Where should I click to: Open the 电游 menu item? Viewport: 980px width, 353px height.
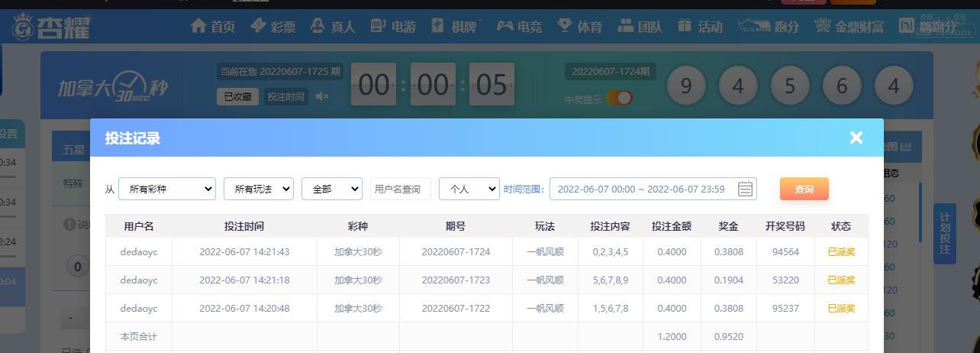[x=393, y=26]
